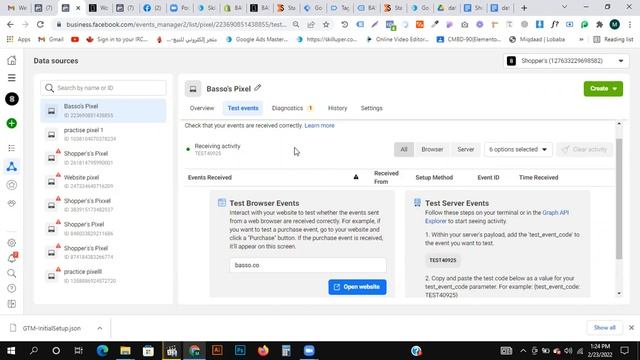Filter events by All
640x360 pixels.
click(x=404, y=149)
